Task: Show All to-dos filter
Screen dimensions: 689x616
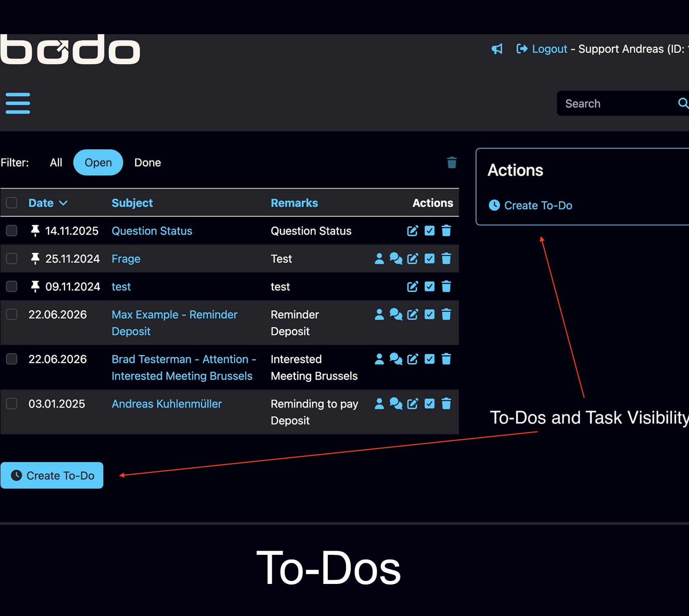Action: click(56, 162)
